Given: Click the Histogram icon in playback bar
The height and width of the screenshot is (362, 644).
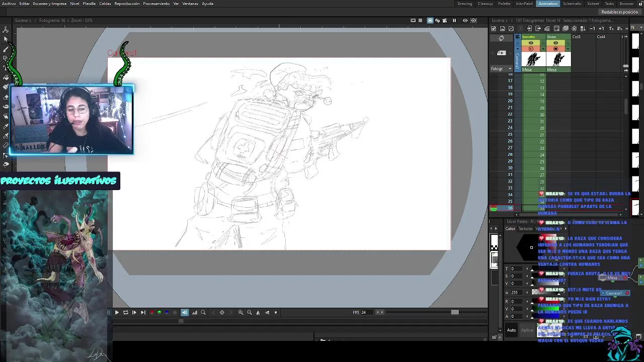Looking at the screenshot, I should pos(194,312).
